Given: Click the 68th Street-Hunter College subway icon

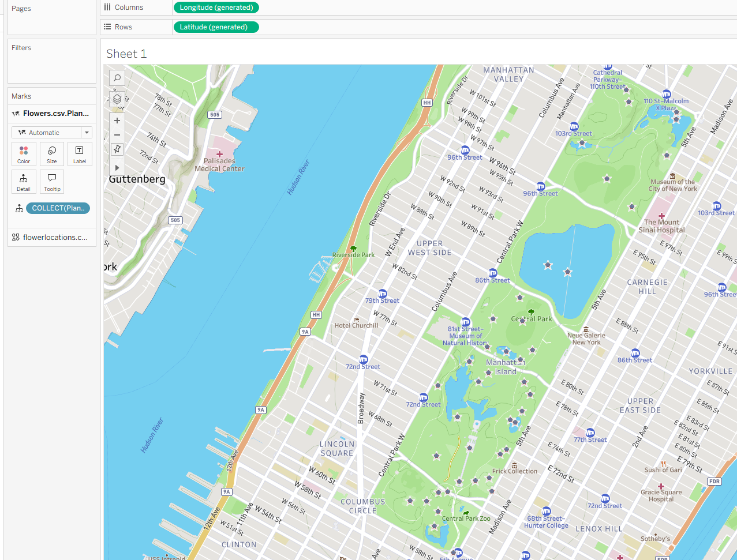Looking at the screenshot, I should pyautogui.click(x=546, y=511).
